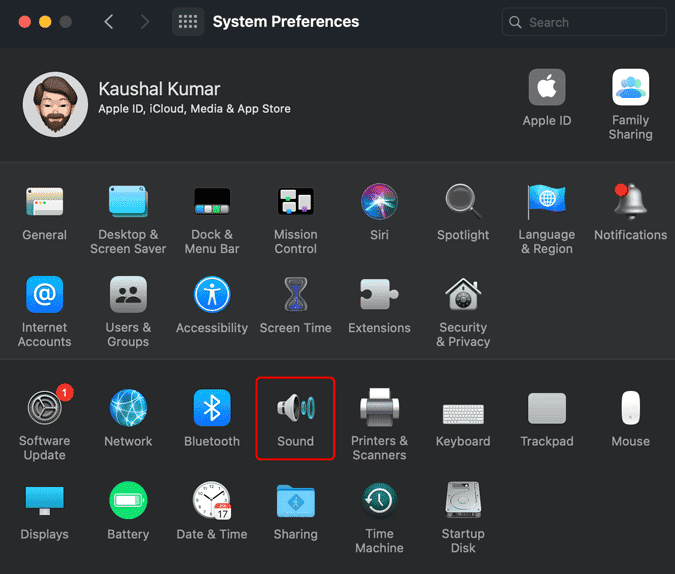This screenshot has height=574, width=675.
Task: Open Apple ID settings
Action: (547, 98)
